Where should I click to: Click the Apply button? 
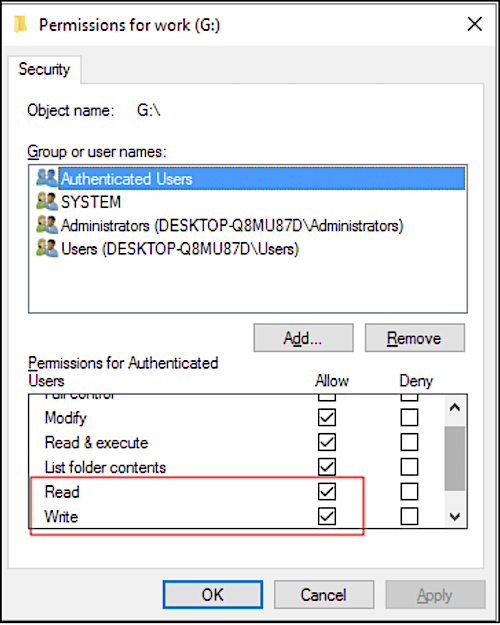pos(435,595)
